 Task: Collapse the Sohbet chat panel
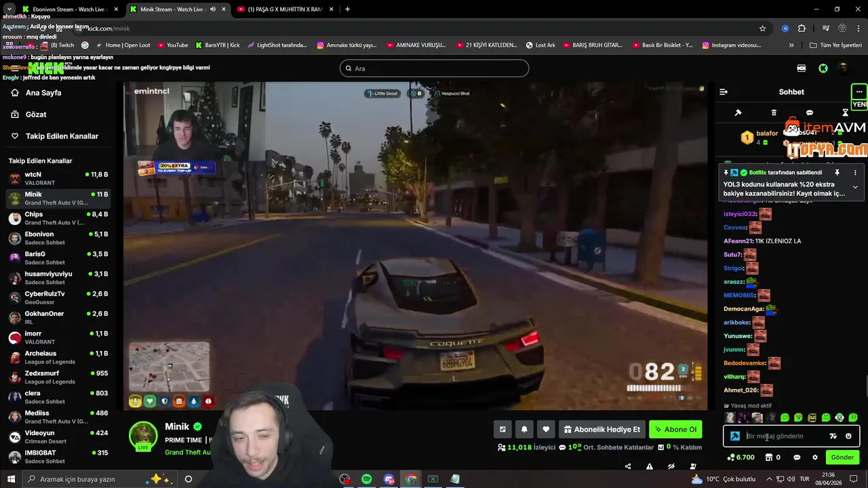click(724, 91)
